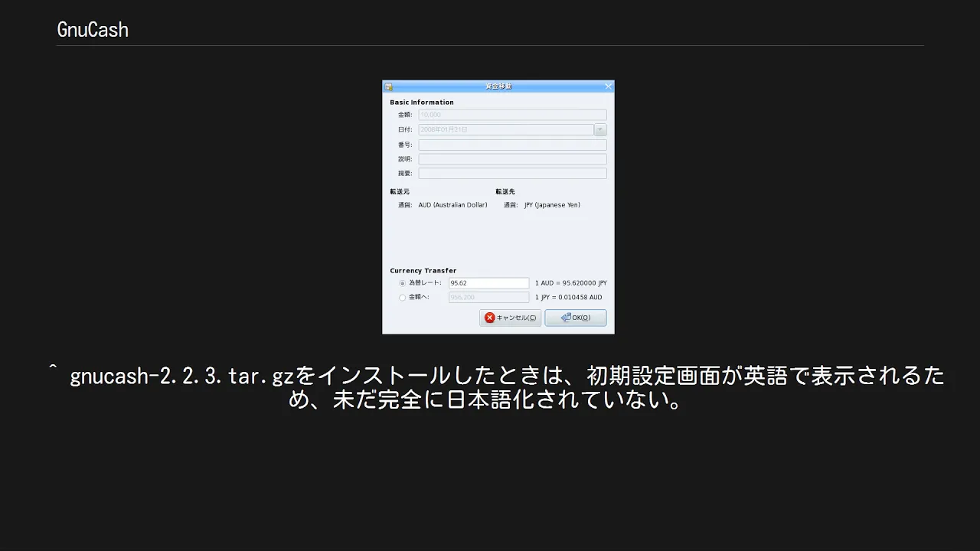Click the exchange rate field showing 95.62
This screenshot has width=980, height=551.
click(x=488, y=283)
